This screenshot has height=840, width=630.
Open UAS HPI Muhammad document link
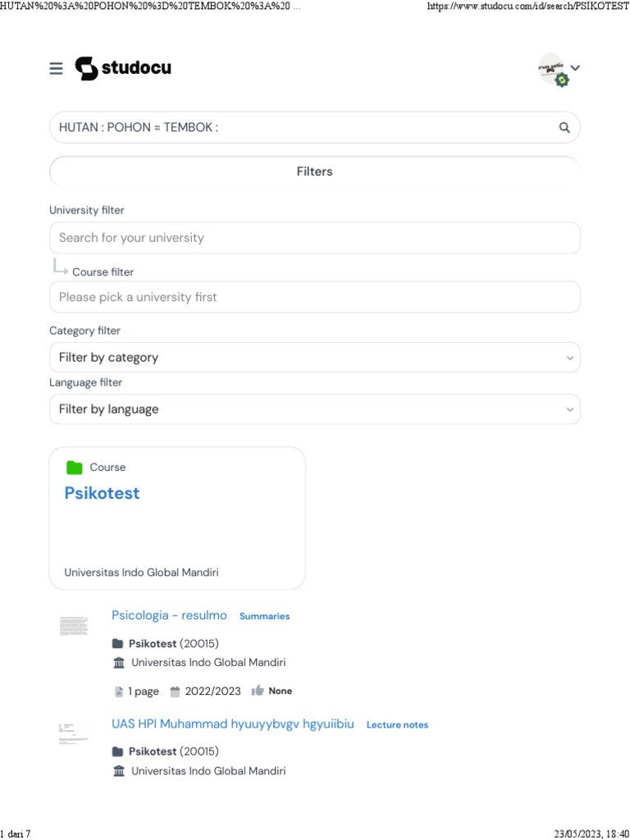[233, 724]
